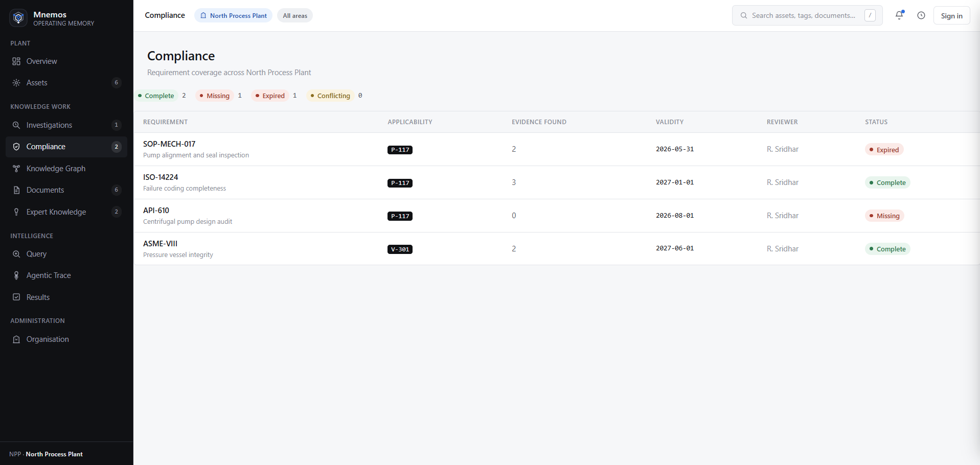
Task: Click the Evidence Found column header
Action: pos(539,122)
